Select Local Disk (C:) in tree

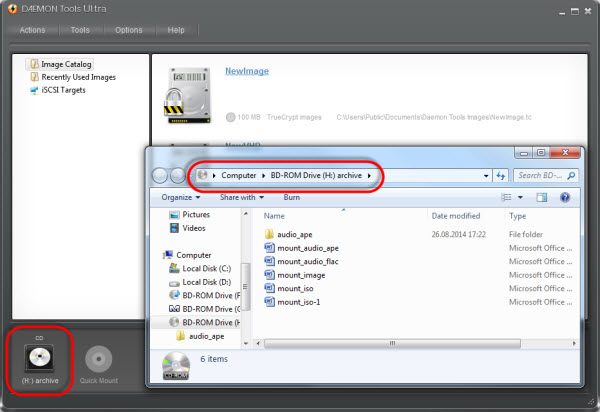tap(200, 269)
